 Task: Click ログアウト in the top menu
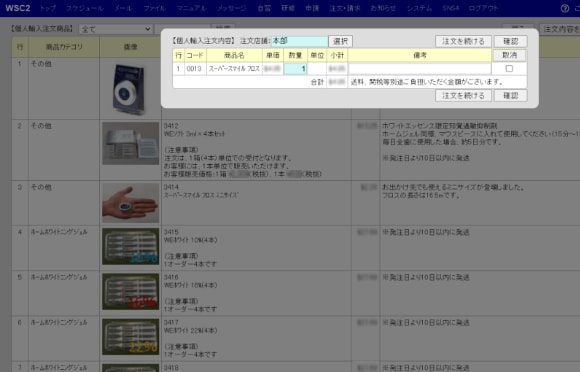coord(483,8)
